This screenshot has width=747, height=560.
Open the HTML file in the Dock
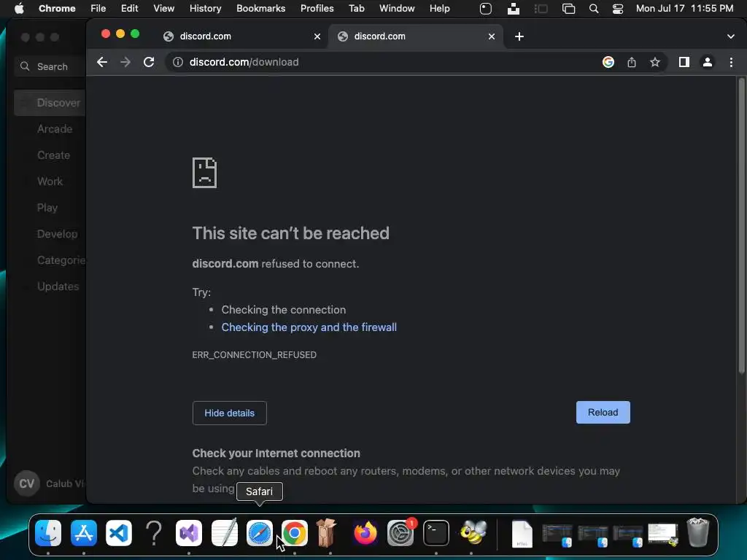coord(522,534)
